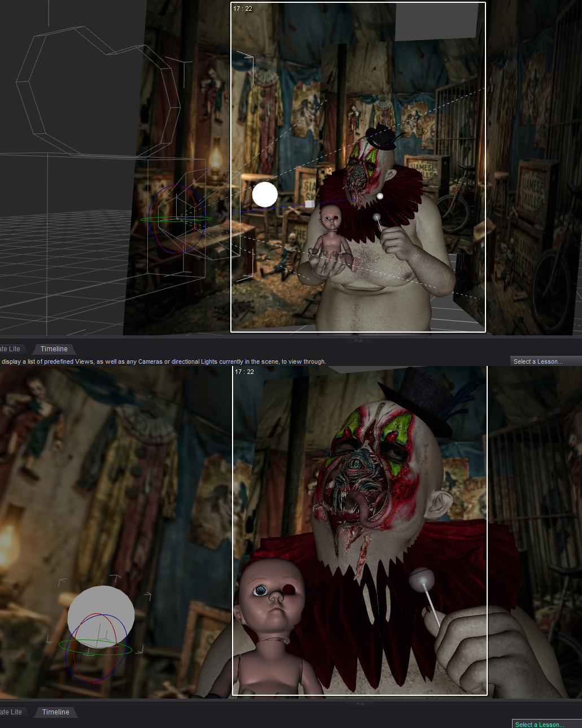Image resolution: width=582 pixels, height=728 pixels.
Task: Select the small white square handle beside the doll
Action: (x=309, y=203)
